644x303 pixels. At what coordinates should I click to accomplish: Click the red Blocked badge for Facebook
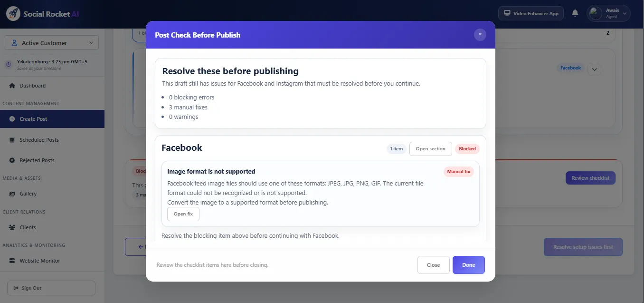coord(467,149)
